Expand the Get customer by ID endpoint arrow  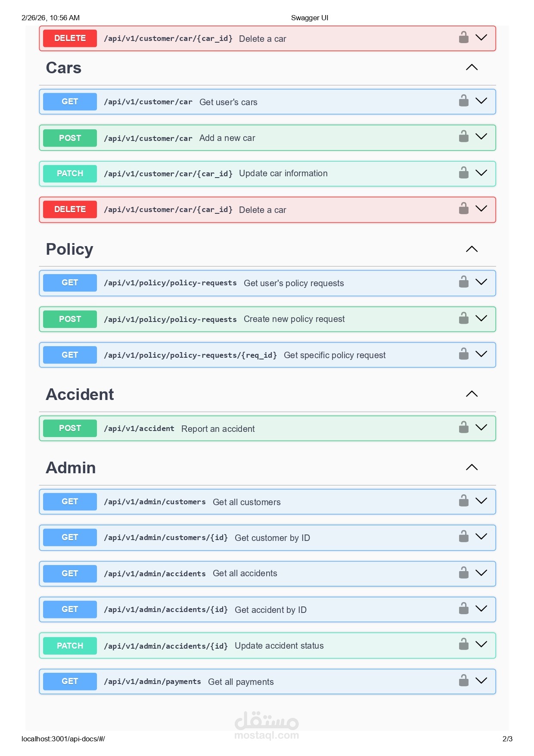tap(481, 537)
